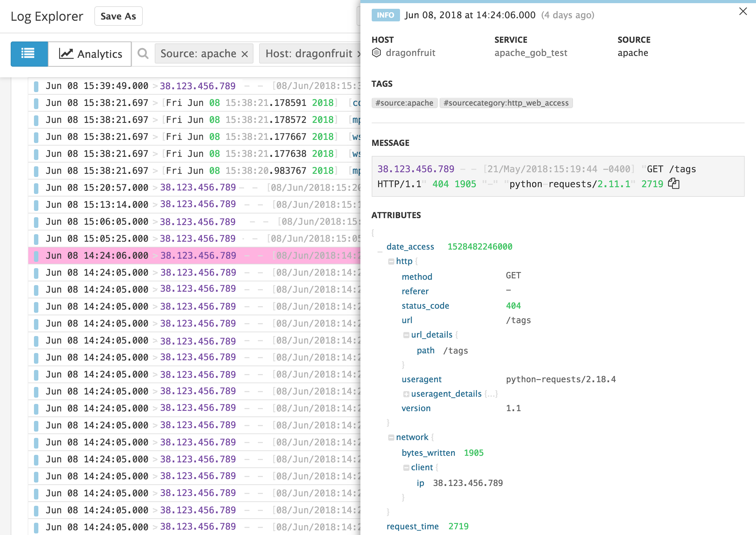Screen dimensions: 756x535
Task: Expand the useragent_details attributes
Action: click(x=407, y=393)
